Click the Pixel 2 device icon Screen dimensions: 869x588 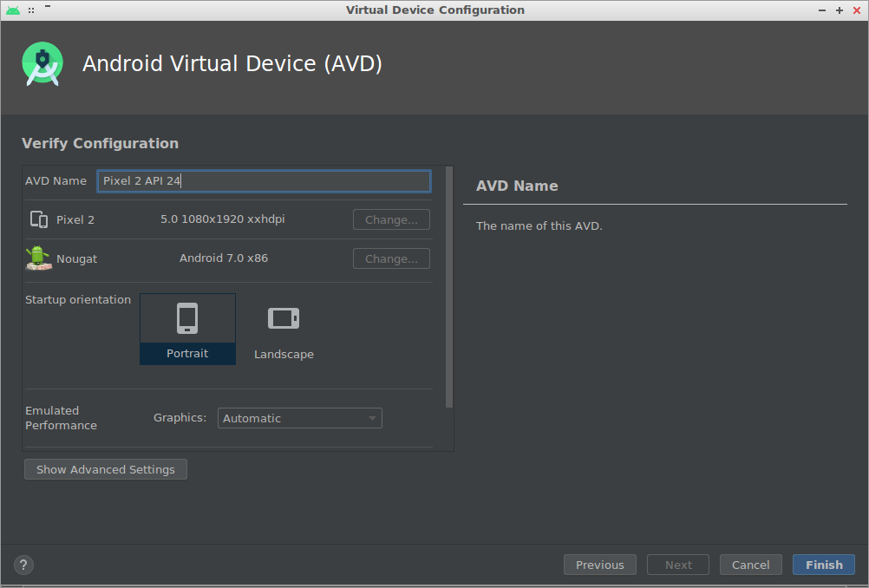click(39, 219)
